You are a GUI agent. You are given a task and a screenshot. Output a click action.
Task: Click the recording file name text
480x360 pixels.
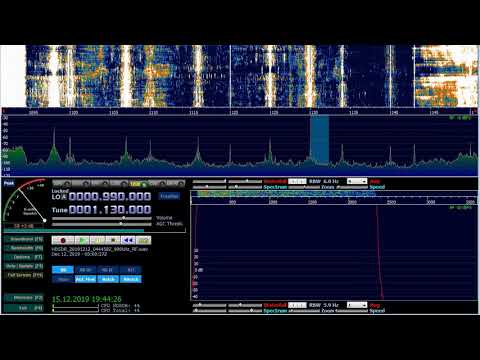pos(100,249)
